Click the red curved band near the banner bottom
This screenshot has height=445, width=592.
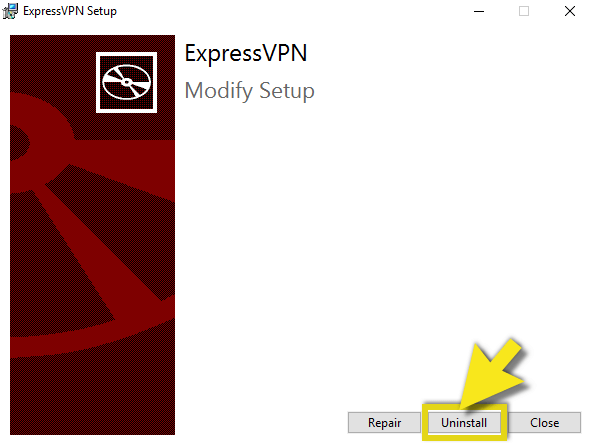point(92,338)
